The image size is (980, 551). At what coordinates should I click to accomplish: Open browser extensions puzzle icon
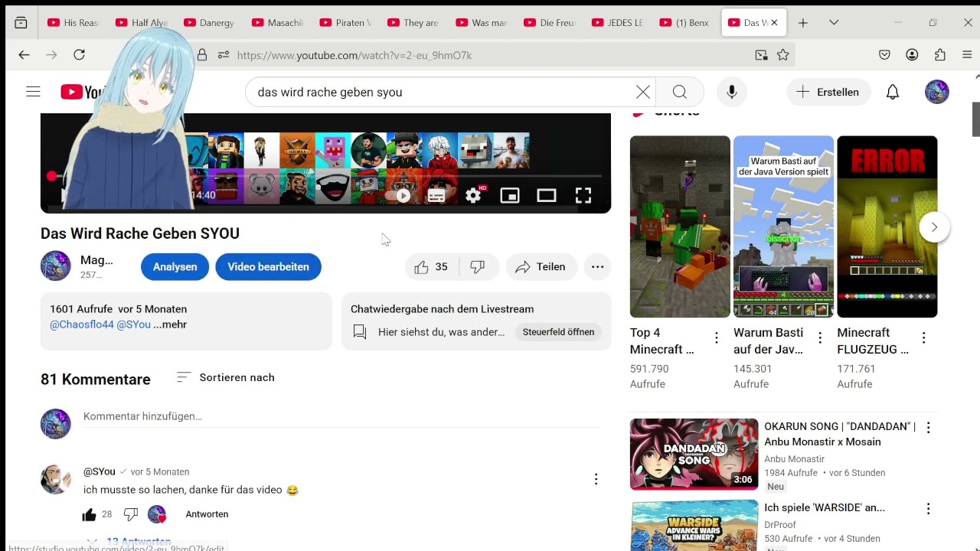(940, 55)
